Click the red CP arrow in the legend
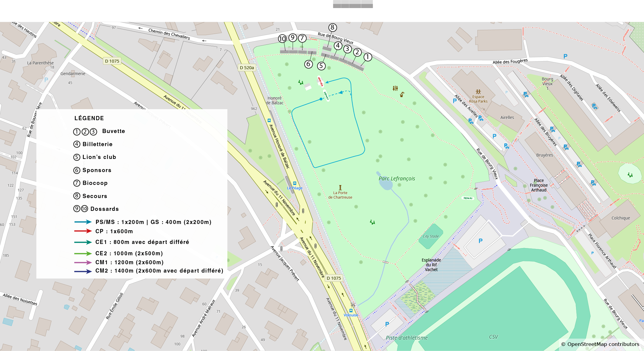 (x=83, y=231)
